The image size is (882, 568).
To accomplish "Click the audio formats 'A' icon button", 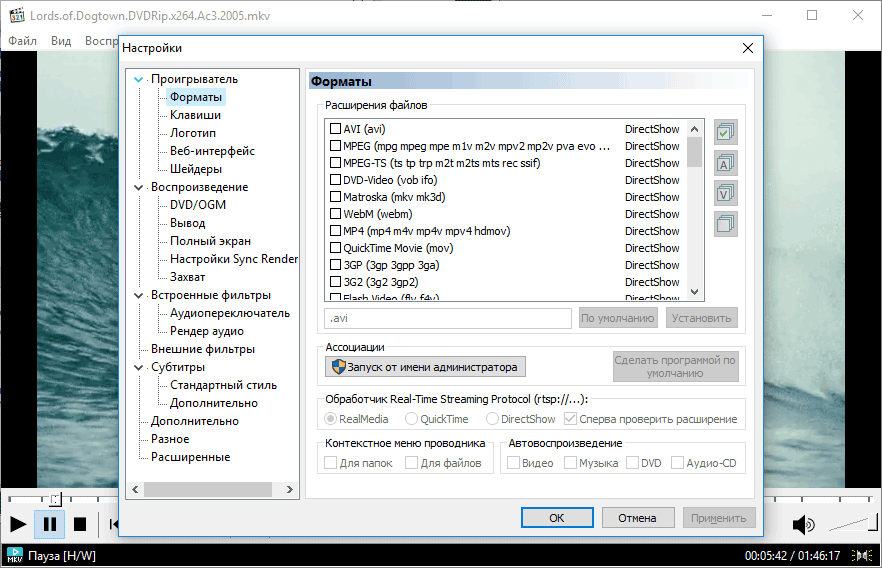I will [x=726, y=162].
